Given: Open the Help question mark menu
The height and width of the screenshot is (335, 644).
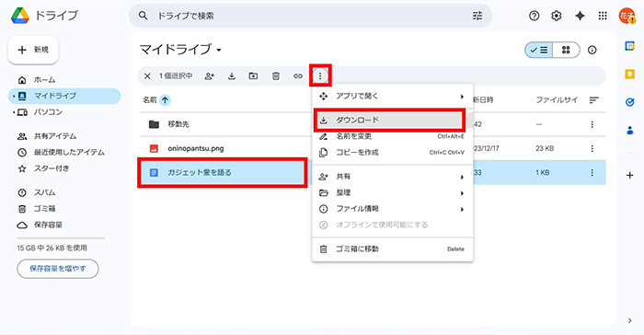Looking at the screenshot, I should (534, 16).
